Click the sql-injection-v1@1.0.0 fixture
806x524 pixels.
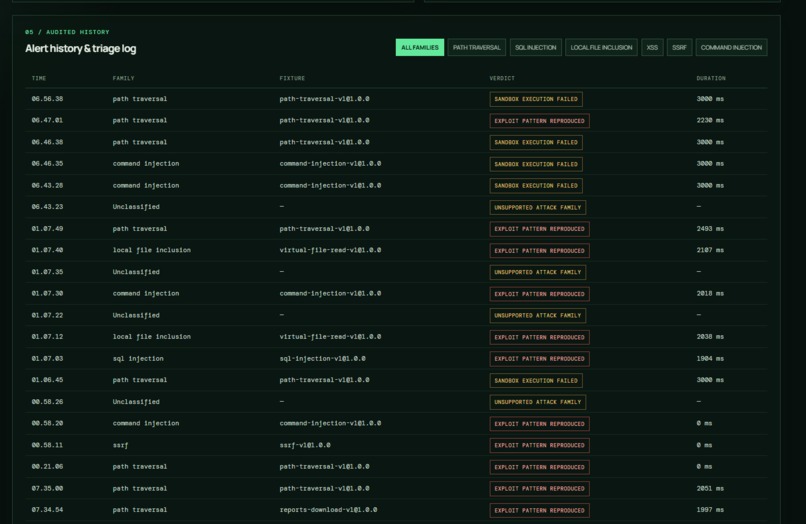pyautogui.click(x=322, y=358)
